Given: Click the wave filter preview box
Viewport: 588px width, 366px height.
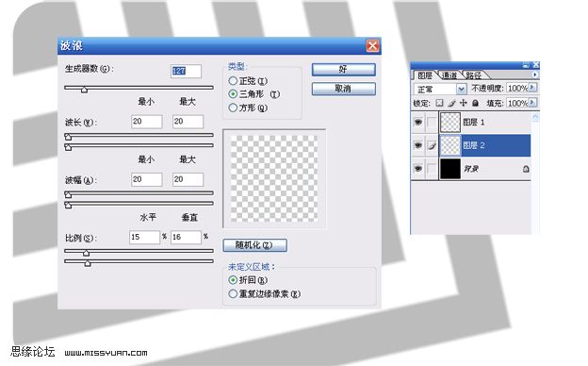Looking at the screenshot, I should coord(274,178).
